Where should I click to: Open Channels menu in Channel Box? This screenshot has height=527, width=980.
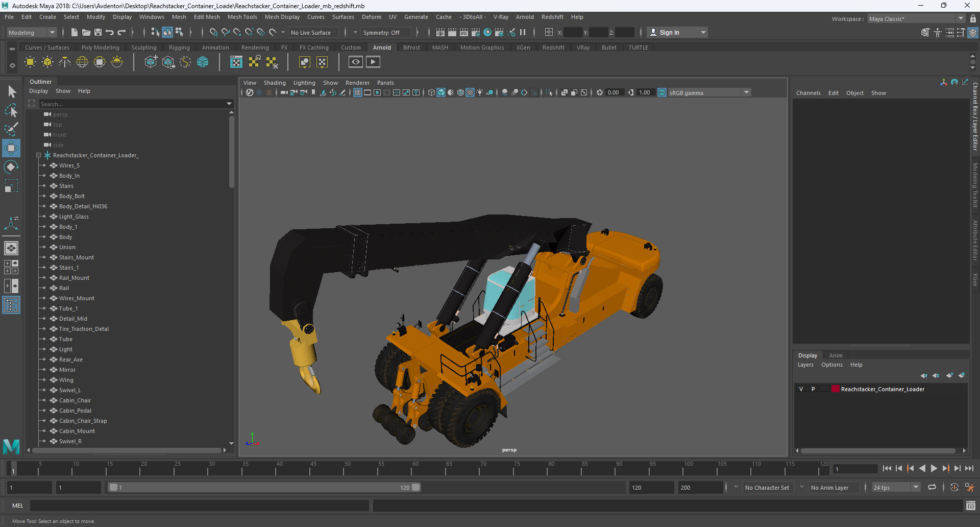(x=808, y=93)
